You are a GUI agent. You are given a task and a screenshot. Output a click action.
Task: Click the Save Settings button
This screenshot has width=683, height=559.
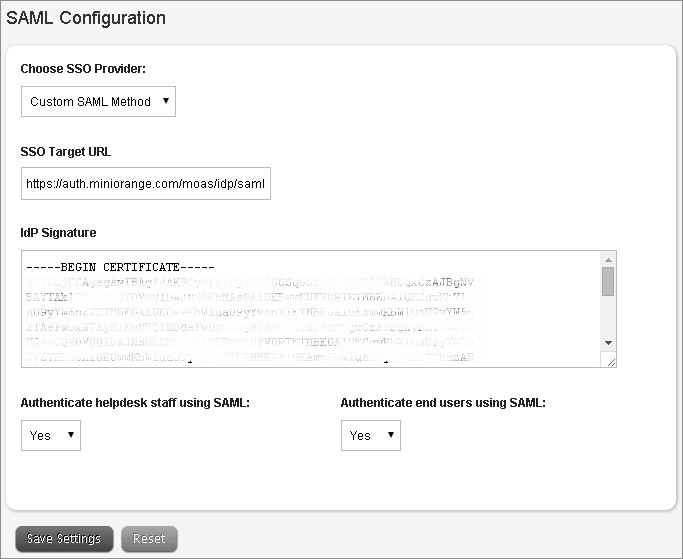coord(64,539)
